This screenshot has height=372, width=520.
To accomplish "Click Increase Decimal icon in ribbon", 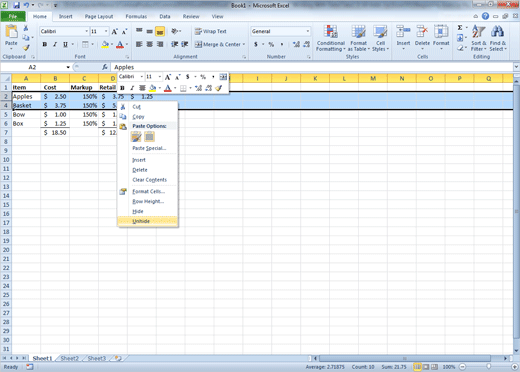I will [x=296, y=44].
